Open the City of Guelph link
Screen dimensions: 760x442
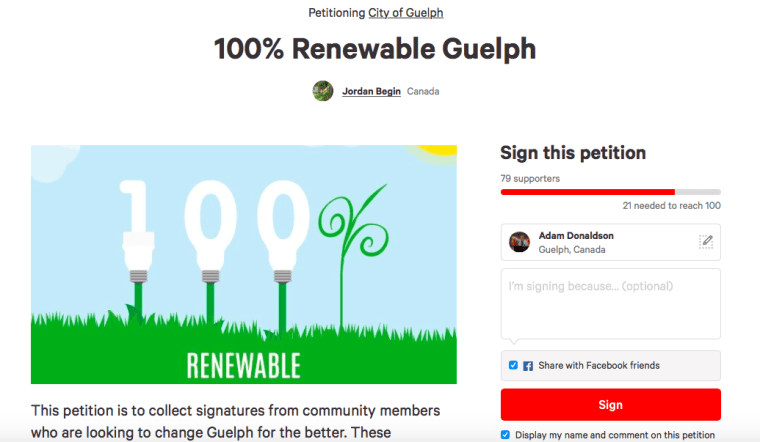pos(405,13)
